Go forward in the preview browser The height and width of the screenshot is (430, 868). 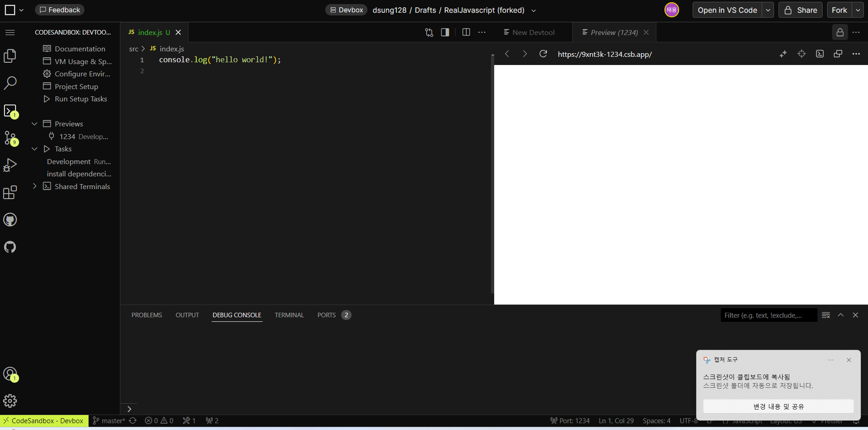[x=525, y=54]
